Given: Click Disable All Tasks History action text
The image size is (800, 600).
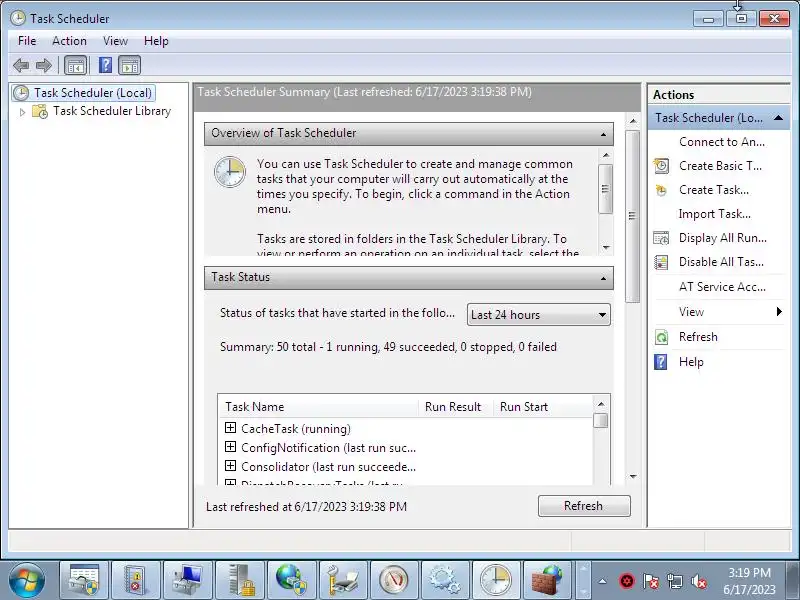Looking at the screenshot, I should [x=721, y=262].
